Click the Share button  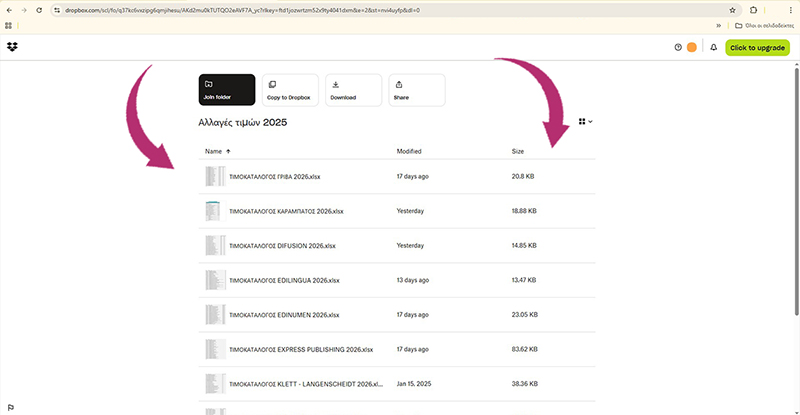[x=400, y=90]
